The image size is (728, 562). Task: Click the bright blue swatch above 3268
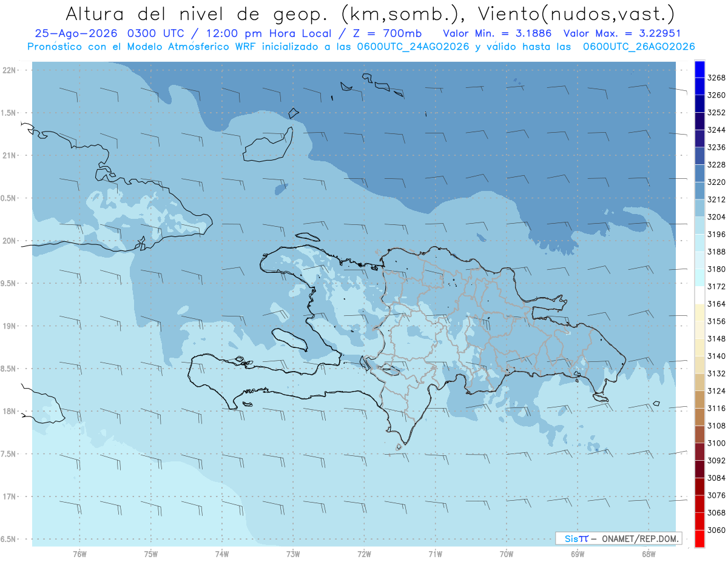pyautogui.click(x=699, y=70)
